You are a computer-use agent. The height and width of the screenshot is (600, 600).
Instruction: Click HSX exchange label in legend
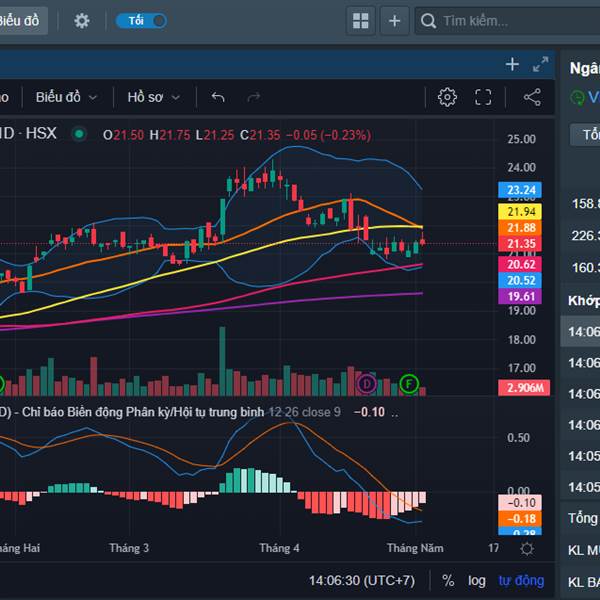point(41,134)
